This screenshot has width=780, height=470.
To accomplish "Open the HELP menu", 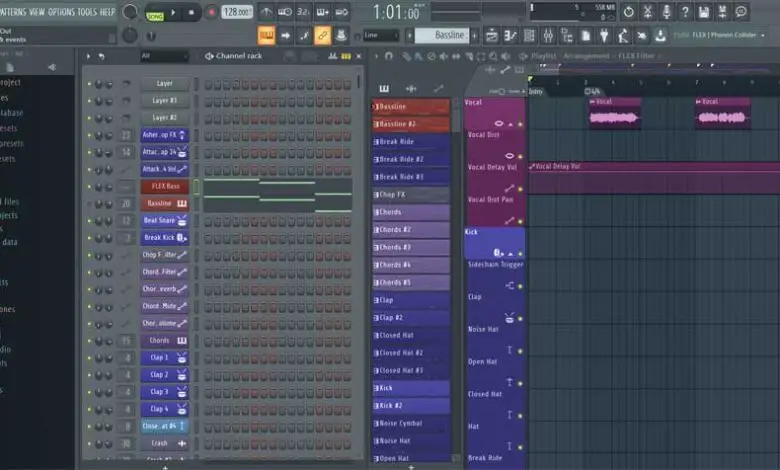I will [x=107, y=12].
